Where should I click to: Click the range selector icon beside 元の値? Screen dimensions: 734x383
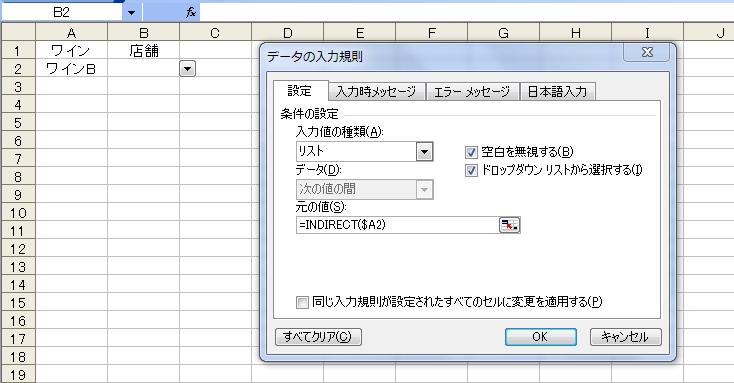(x=510, y=225)
